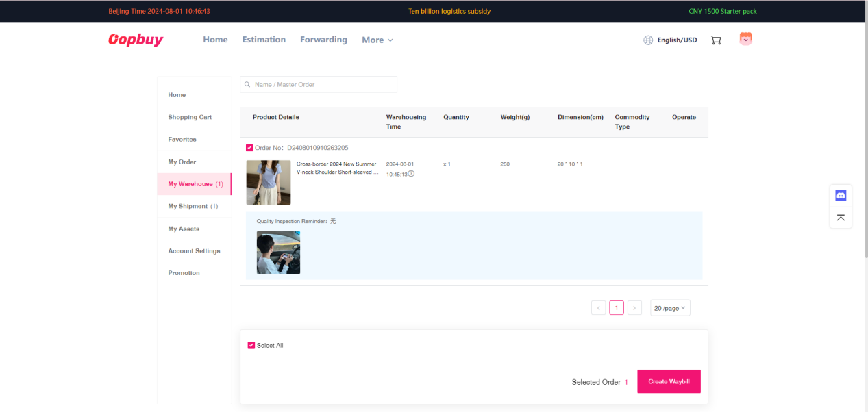Image resolution: width=868 pixels, height=412 pixels.
Task: Click the Dimension(cm) column header
Action: pos(580,117)
